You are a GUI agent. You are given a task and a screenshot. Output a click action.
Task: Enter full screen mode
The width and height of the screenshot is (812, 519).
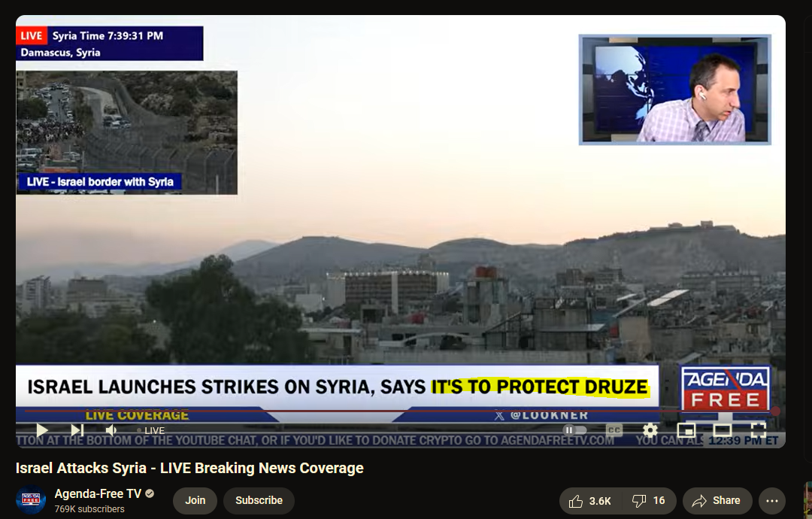tap(758, 430)
